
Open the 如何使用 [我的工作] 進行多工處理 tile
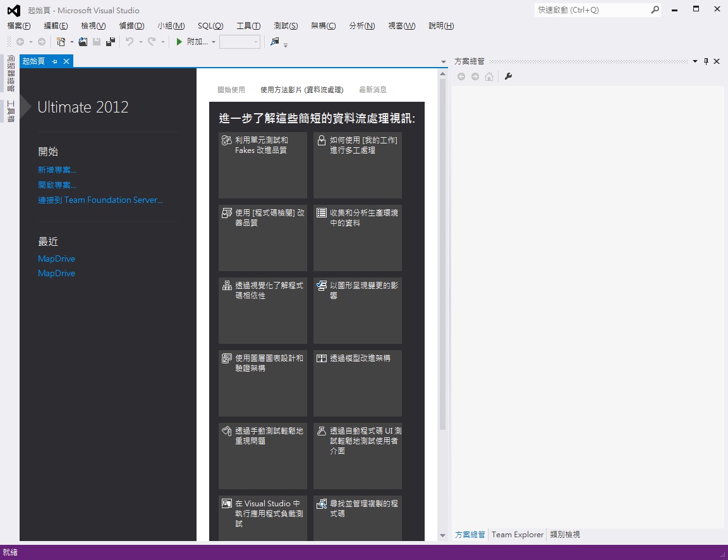pyautogui.click(x=358, y=165)
